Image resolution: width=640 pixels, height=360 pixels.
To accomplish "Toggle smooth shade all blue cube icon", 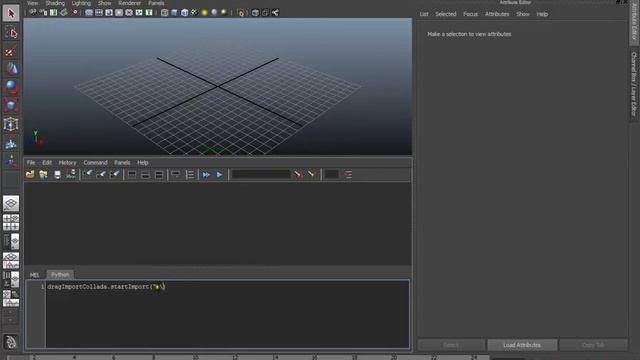I will point(174,13).
